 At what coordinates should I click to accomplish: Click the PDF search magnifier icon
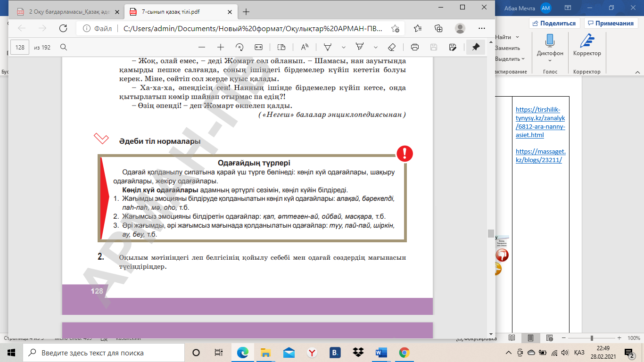[x=63, y=47]
